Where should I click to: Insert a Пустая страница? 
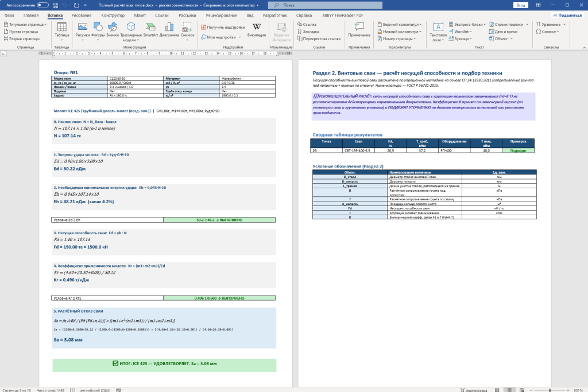point(21,32)
